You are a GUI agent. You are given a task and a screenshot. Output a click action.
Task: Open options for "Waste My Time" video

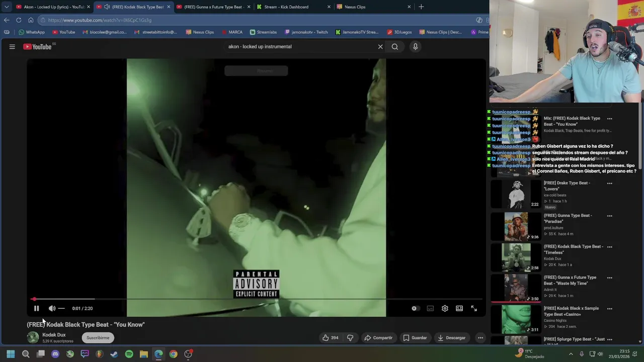609,278
